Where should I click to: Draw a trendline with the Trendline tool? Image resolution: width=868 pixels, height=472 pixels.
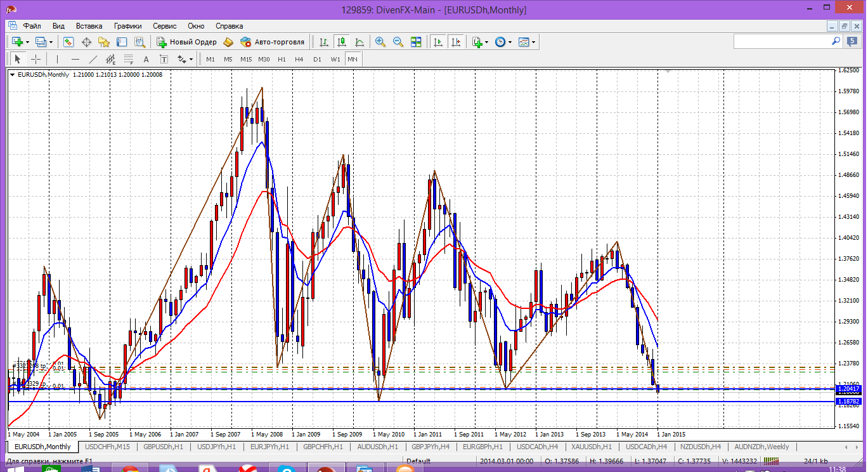(93, 59)
